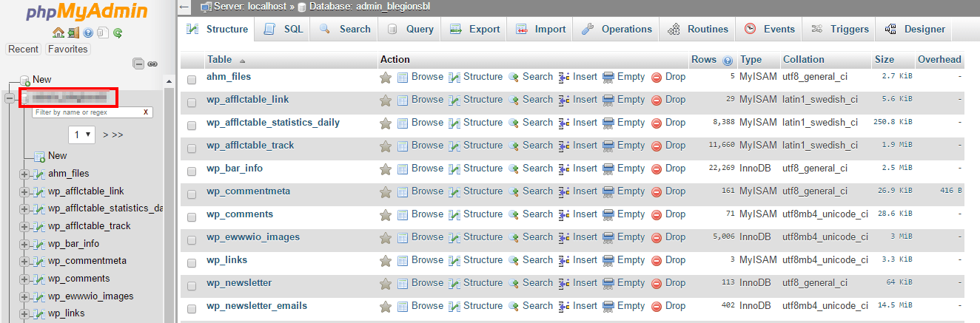
Task: Click Search icon in wp_commentmeta row
Action: [514, 191]
